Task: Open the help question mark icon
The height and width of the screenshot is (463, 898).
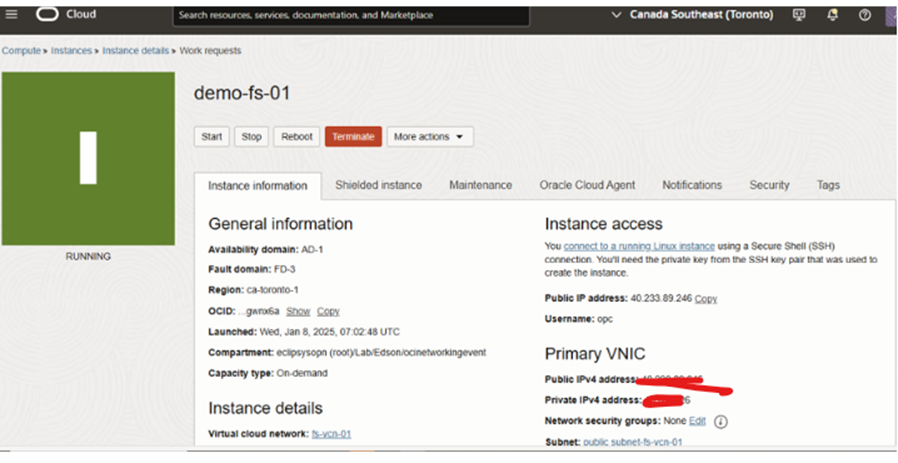Action: click(x=865, y=15)
